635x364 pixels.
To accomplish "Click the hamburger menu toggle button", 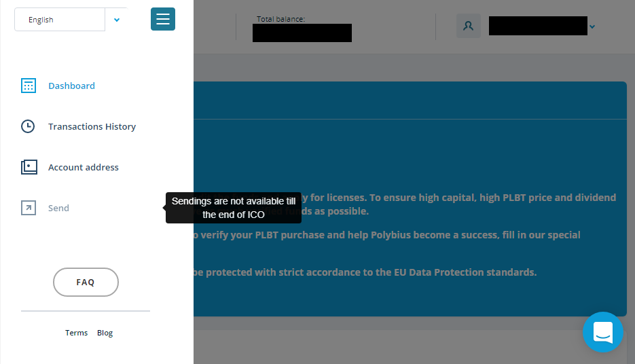I will click(163, 19).
